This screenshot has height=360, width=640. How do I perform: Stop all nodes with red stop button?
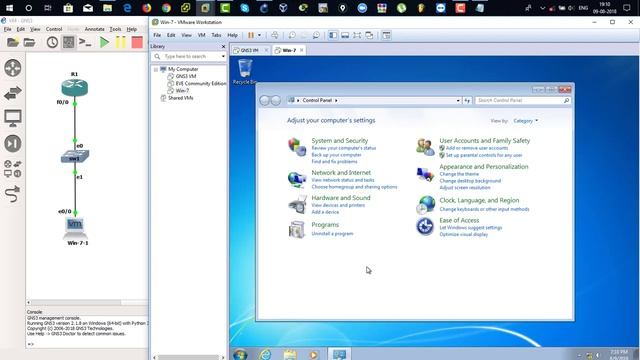click(x=137, y=42)
